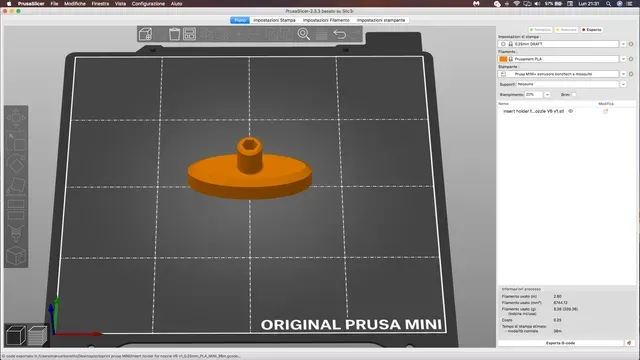Screen dimensions: 640x360
Task: Expand the Supporti dropdown arrow
Action: click(623, 84)
